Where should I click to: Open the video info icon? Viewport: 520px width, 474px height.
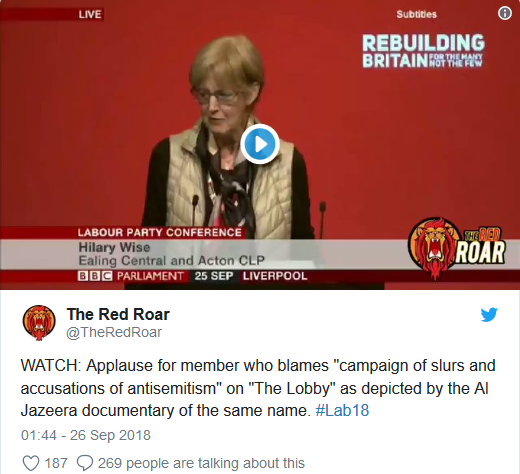505,13
